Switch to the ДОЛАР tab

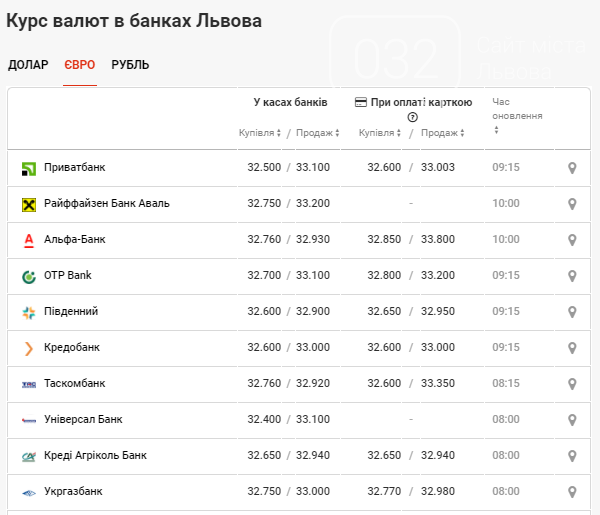point(28,65)
